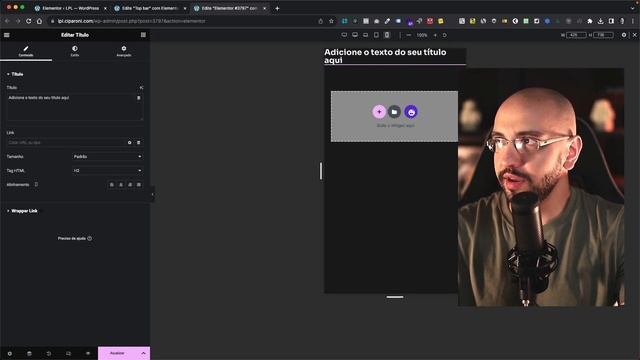Open the Tamanho dropdown
The width and height of the screenshot is (640, 360).
(x=107, y=157)
